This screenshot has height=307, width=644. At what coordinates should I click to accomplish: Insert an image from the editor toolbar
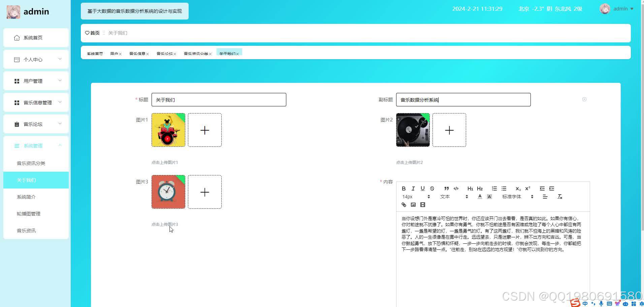[x=413, y=205]
